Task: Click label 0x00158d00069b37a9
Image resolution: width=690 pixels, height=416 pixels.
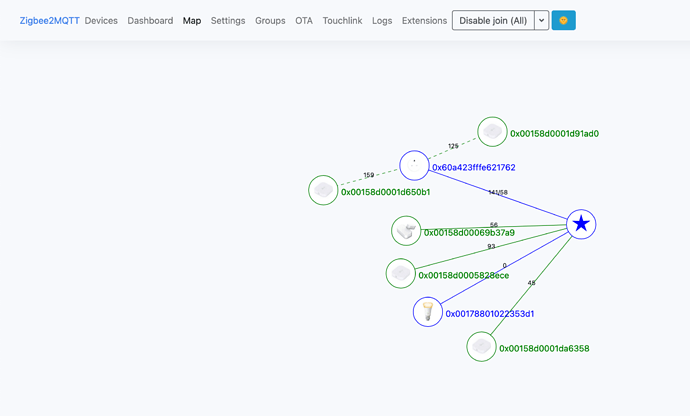Action: (x=469, y=232)
